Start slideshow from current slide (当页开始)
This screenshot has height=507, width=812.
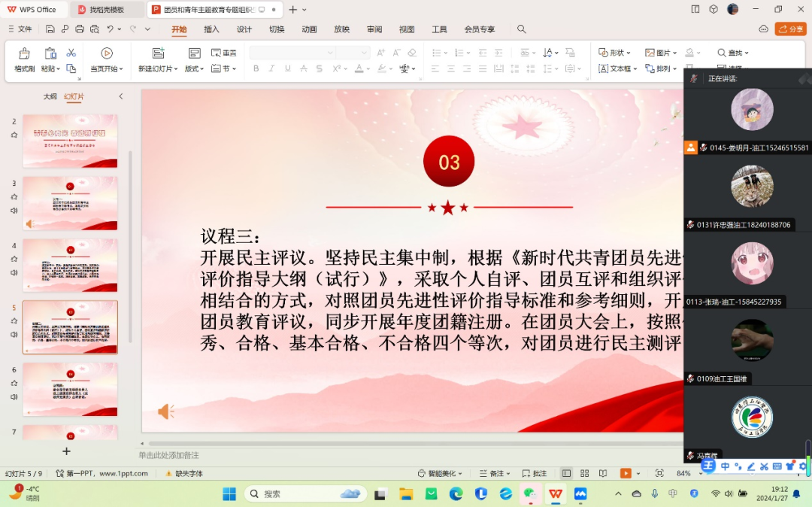(x=107, y=59)
